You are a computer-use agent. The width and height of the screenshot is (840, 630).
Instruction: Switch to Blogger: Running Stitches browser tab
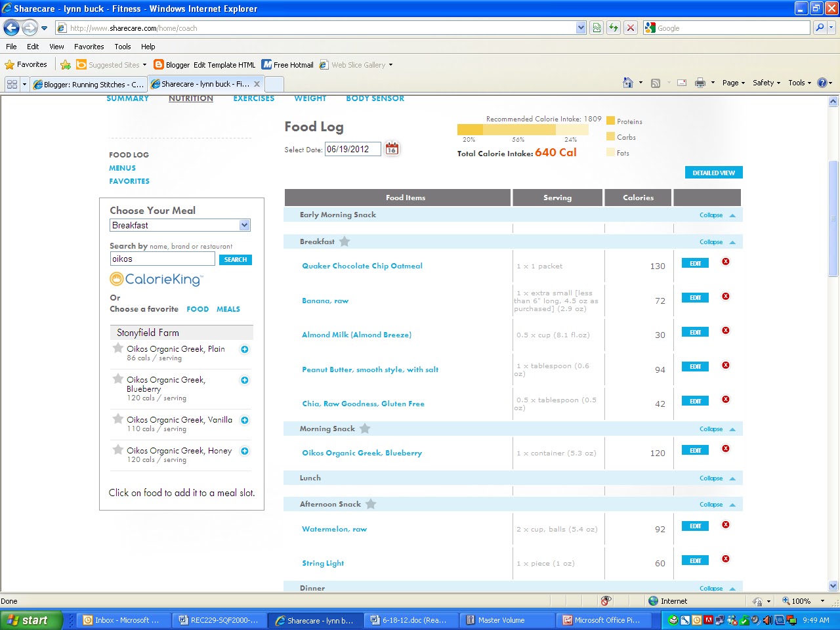pyautogui.click(x=88, y=84)
